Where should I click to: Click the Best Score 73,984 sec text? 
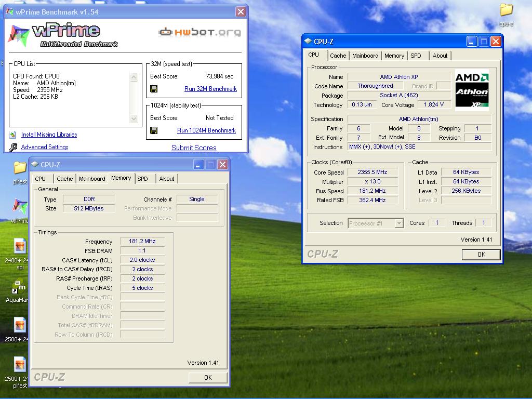220,76
